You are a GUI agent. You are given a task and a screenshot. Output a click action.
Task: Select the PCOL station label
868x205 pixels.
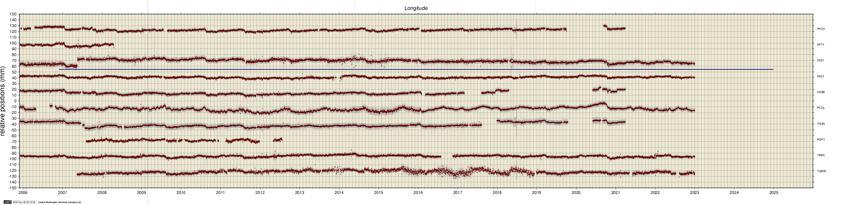point(821,108)
